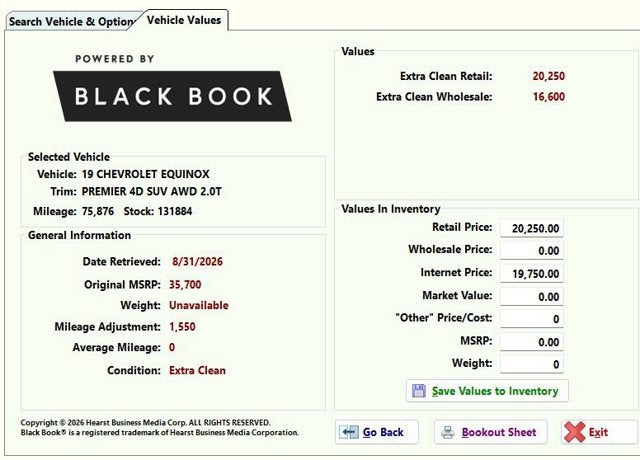
Task: Select the Market Value field
Action: [532, 296]
